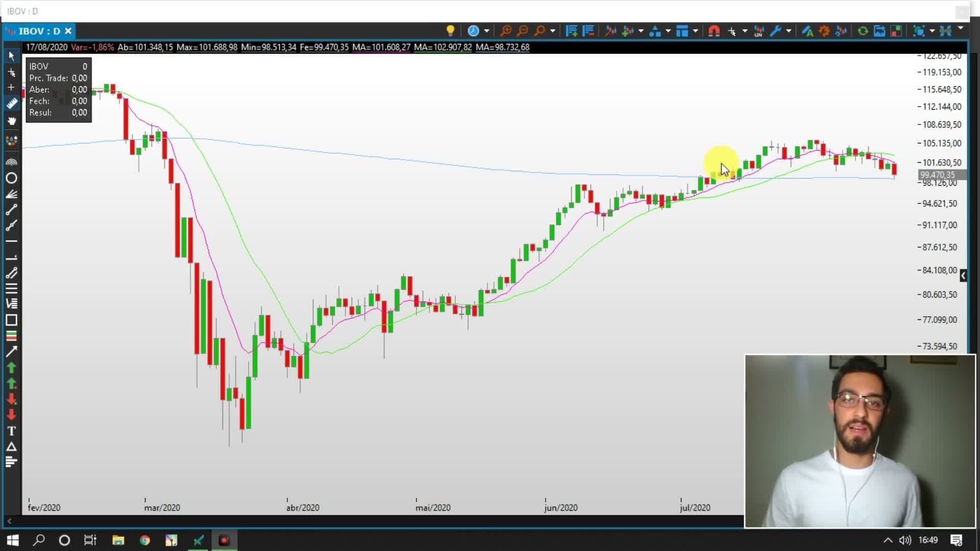Open the Windows Start menu

(x=13, y=540)
